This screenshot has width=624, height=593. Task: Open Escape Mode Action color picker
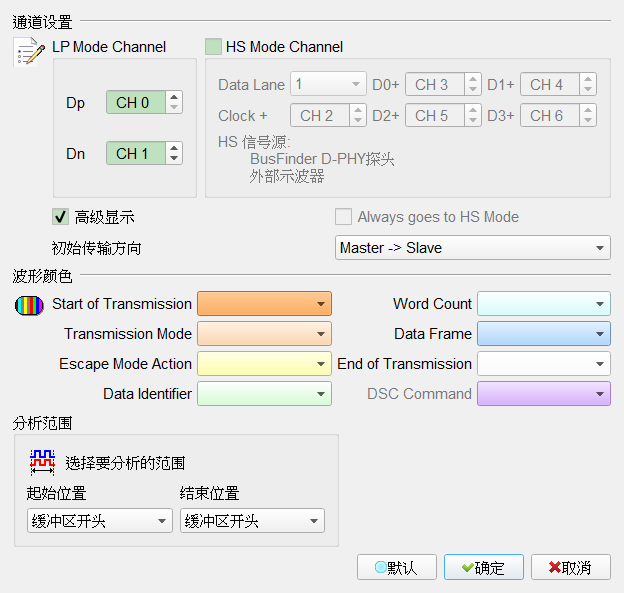[264, 363]
